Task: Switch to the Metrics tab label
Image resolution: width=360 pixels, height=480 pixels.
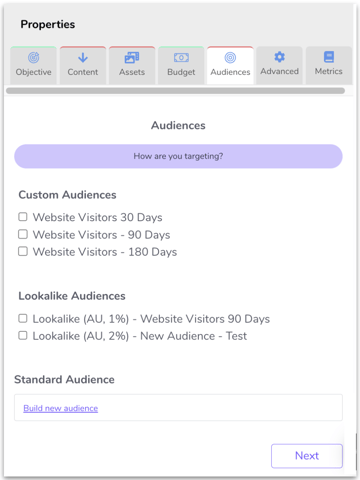Action: tap(329, 71)
